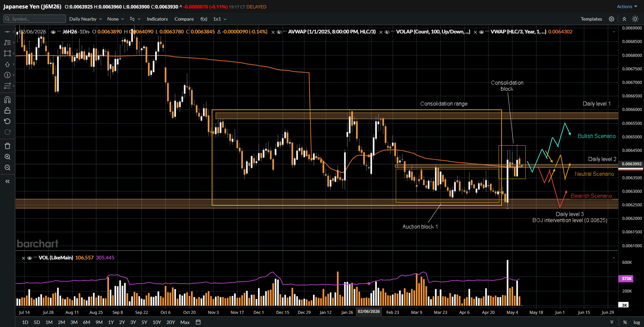644x327 pixels.
Task: Expand the 1x1 layout dropdown
Action: tap(220, 19)
